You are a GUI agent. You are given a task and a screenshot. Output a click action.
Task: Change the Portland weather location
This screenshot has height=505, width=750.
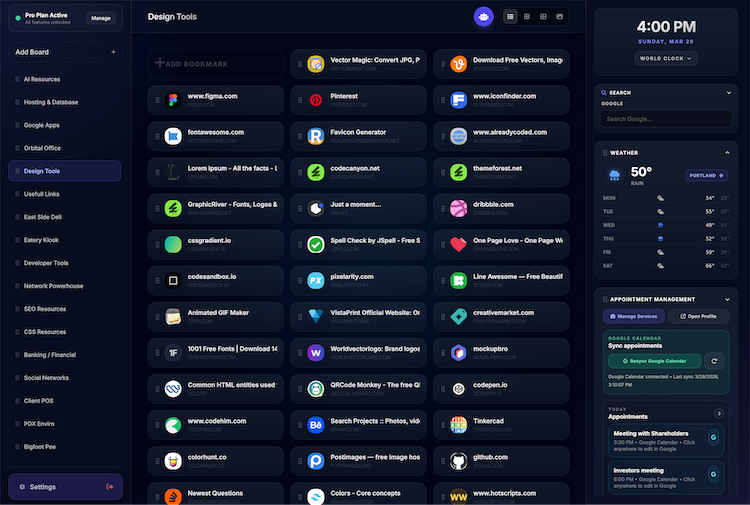(x=706, y=176)
